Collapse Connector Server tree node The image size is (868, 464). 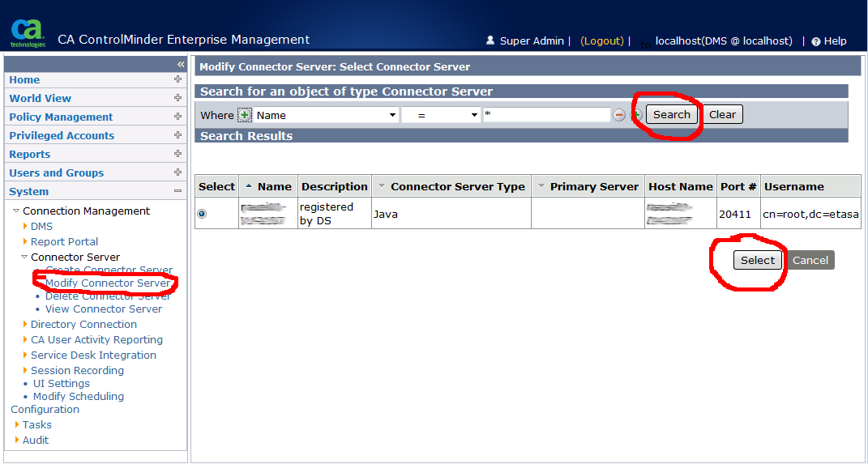click(x=24, y=258)
